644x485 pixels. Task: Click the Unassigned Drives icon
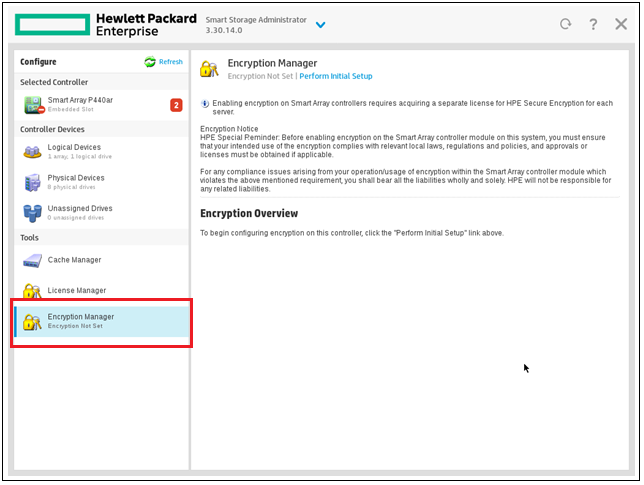tap(32, 213)
